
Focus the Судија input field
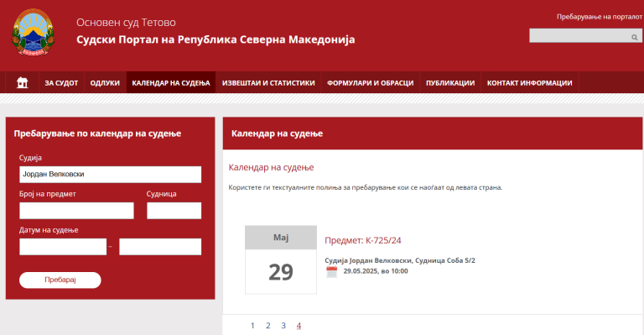(x=110, y=175)
